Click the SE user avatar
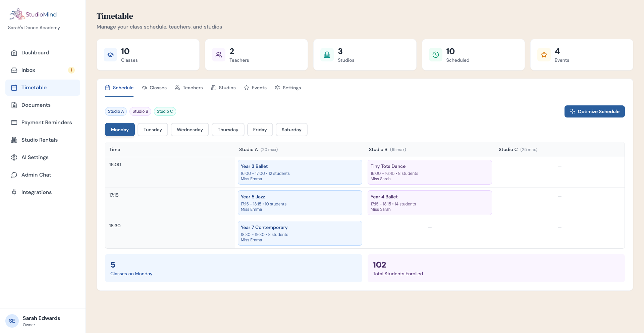 click(x=12, y=321)
